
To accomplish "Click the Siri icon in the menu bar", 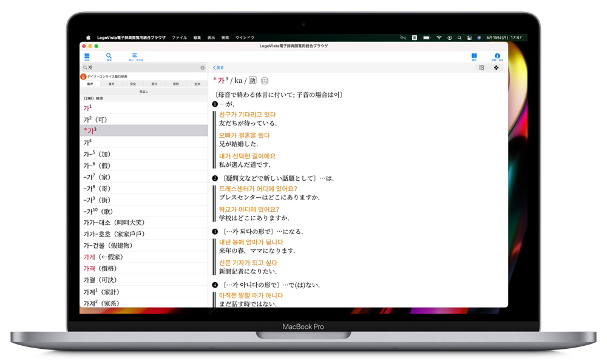I will click(x=480, y=38).
